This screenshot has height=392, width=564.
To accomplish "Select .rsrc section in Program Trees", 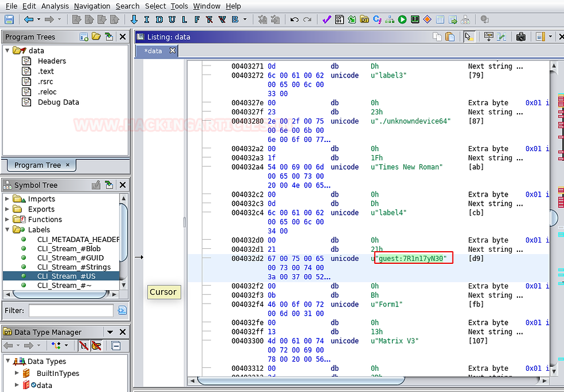I will point(45,82).
